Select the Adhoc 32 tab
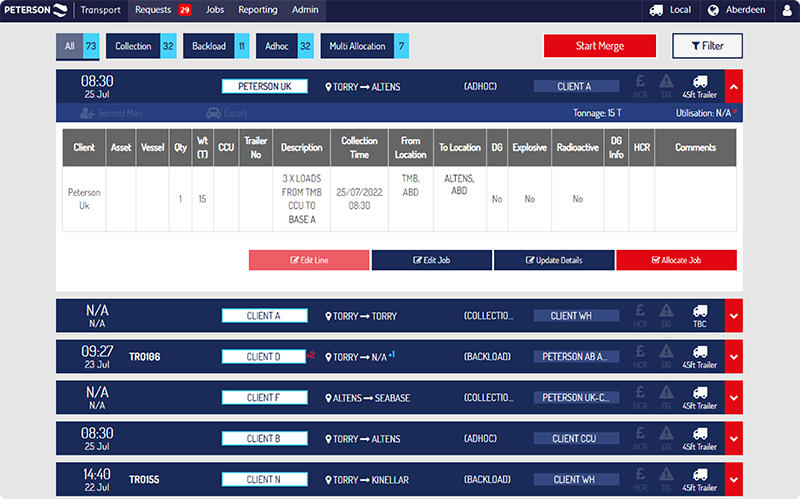 [285, 46]
